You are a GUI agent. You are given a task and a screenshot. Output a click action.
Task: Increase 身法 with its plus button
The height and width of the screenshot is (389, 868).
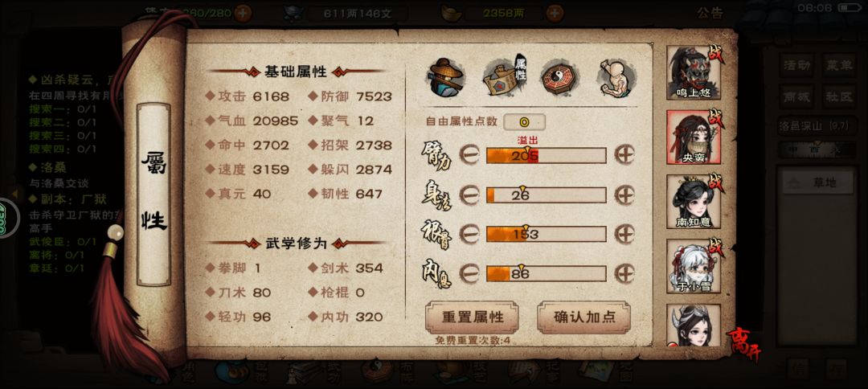click(x=624, y=194)
